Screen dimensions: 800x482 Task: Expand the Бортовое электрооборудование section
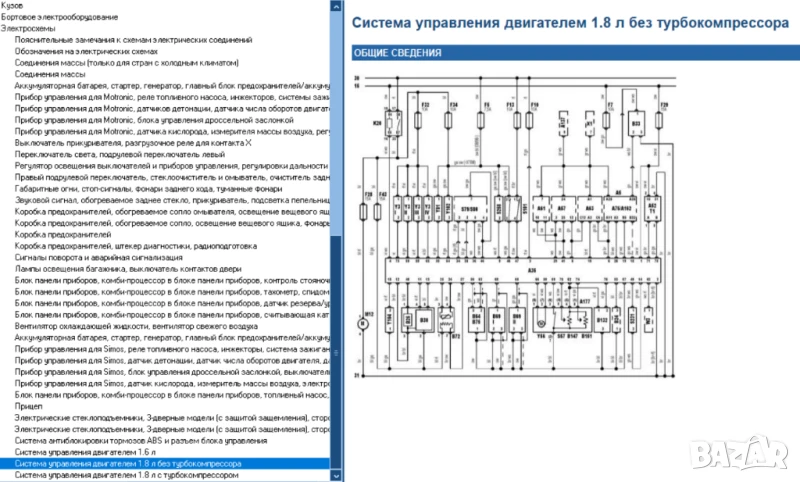(x=44, y=17)
